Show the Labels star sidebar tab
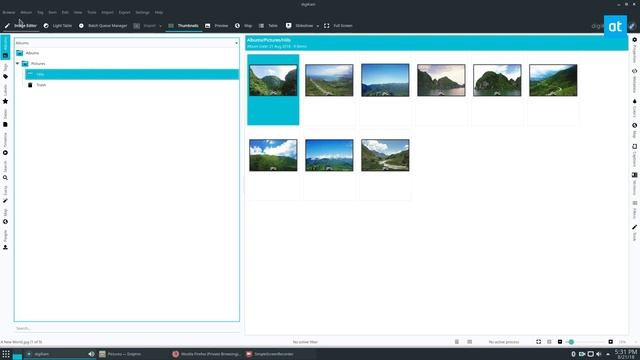The height and width of the screenshot is (360, 640). pos(5,94)
